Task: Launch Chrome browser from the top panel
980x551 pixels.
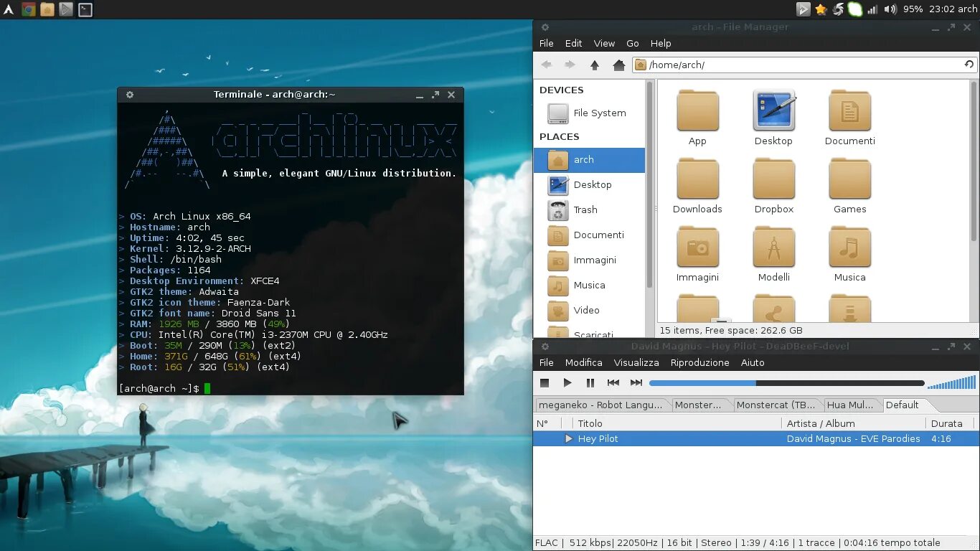Action: coord(29,9)
